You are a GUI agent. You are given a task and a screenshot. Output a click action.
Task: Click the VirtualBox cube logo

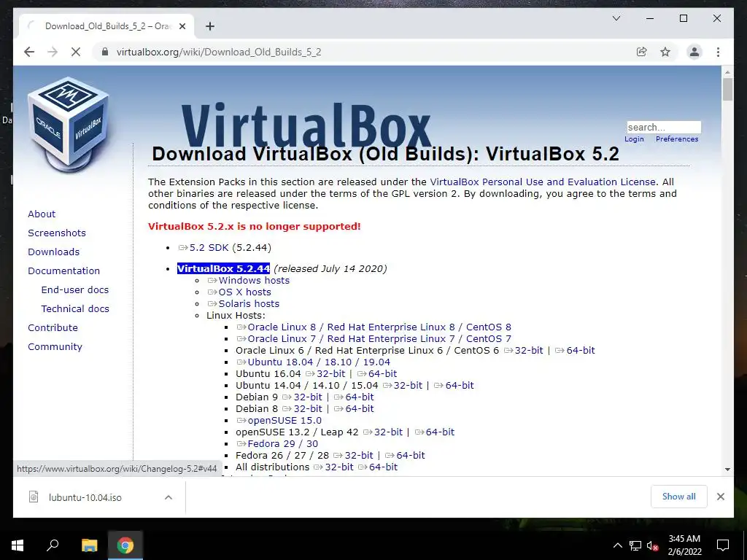point(69,125)
